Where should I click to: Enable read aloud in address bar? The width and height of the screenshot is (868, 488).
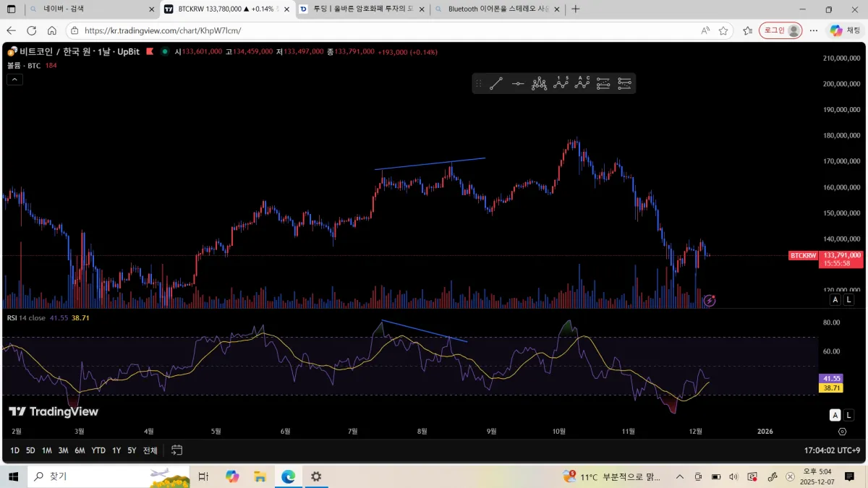click(705, 30)
